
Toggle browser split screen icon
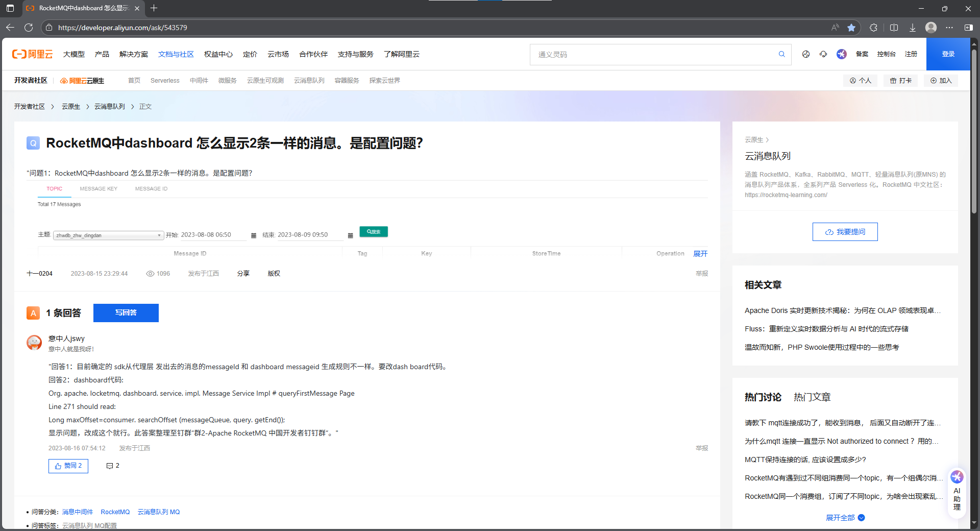tap(894, 28)
